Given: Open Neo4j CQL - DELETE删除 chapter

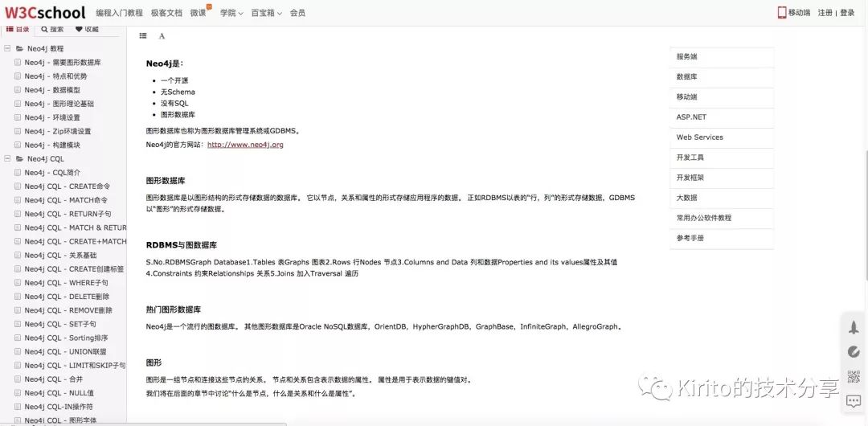Looking at the screenshot, I should [x=67, y=297].
